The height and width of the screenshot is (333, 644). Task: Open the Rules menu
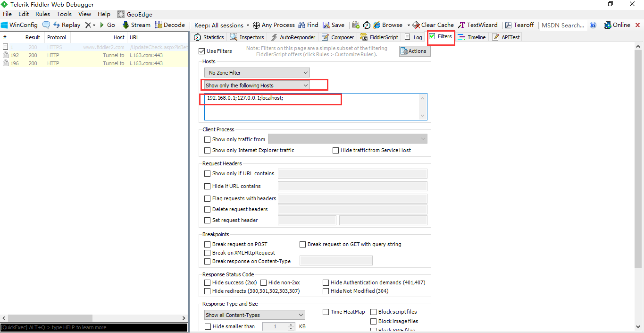coord(42,14)
